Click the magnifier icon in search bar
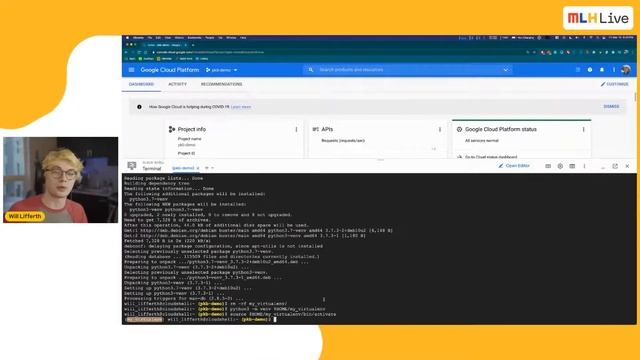The width and height of the screenshot is (640, 360). coord(311,70)
